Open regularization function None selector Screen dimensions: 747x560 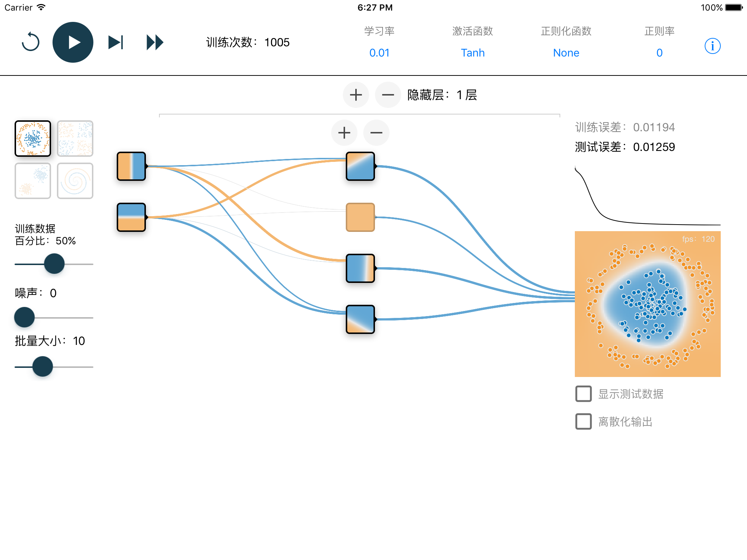[x=566, y=53]
